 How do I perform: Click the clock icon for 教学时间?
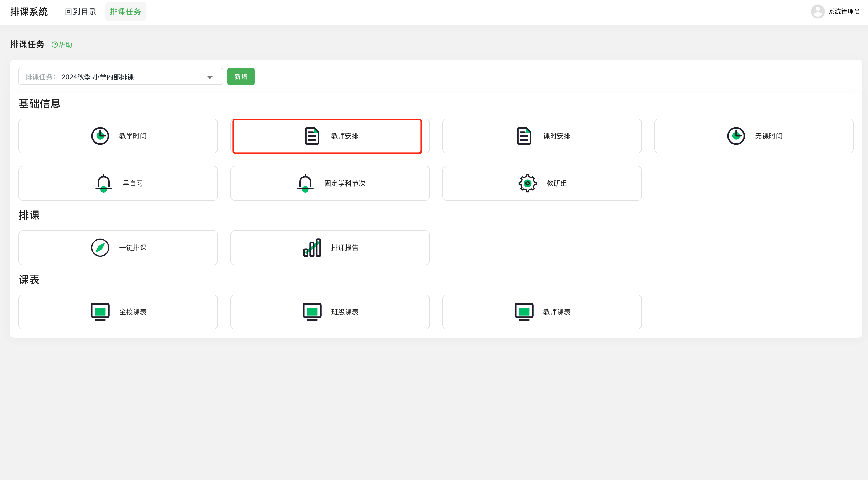click(100, 136)
